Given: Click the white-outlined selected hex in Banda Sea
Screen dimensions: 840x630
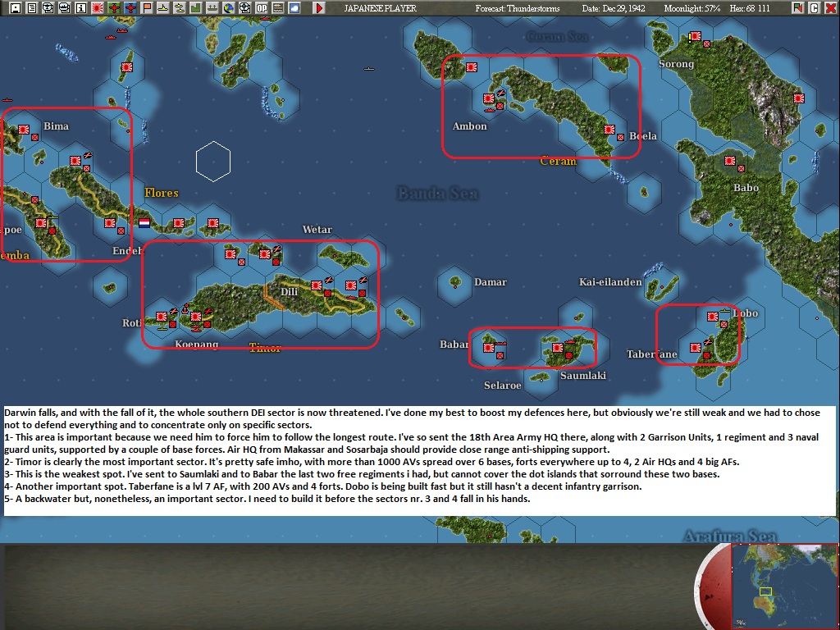Looking at the screenshot, I should click(x=213, y=162).
